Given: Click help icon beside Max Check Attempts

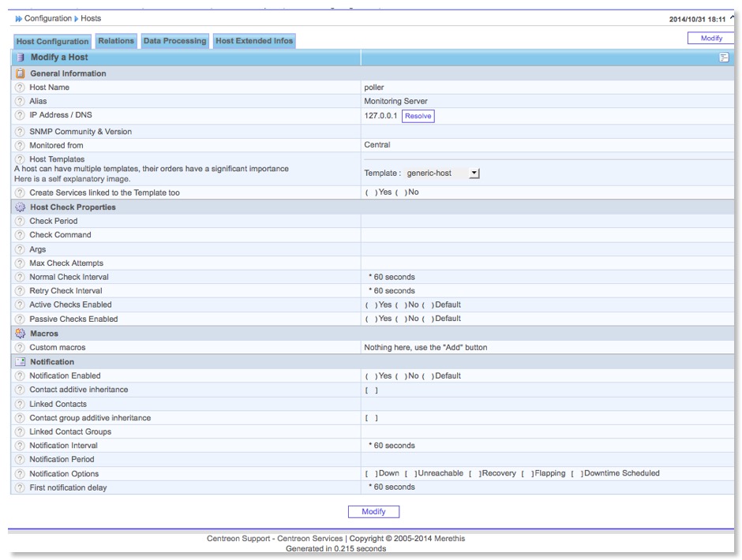Looking at the screenshot, I should (20, 263).
